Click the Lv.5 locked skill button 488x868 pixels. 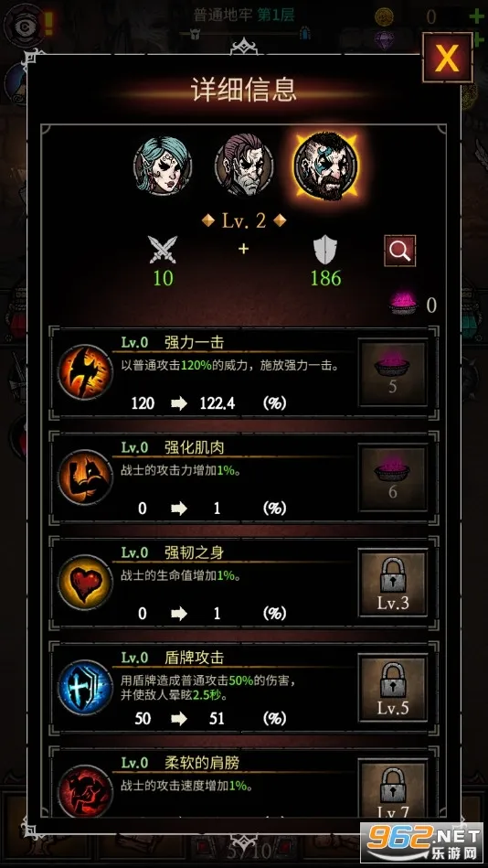pyautogui.click(x=392, y=688)
